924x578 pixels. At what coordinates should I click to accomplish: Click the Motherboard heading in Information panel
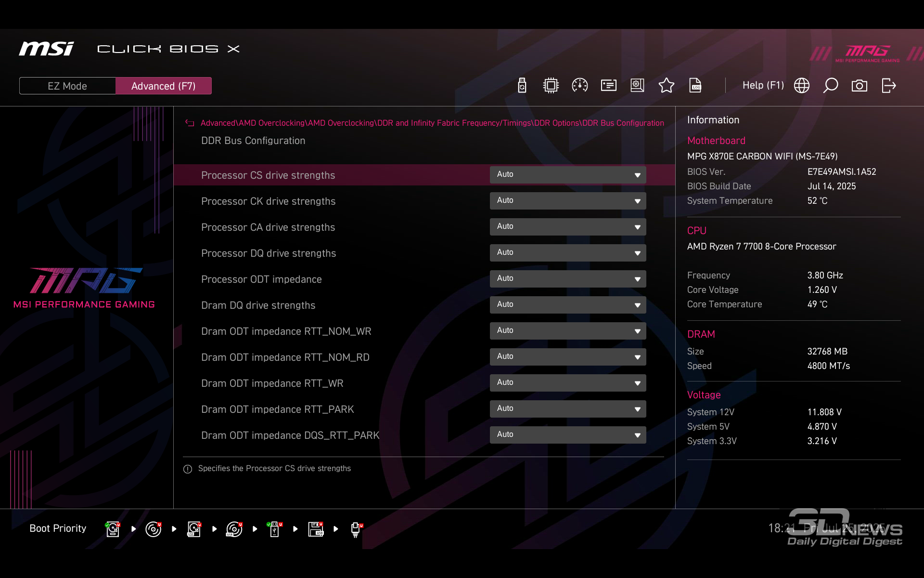[716, 141]
